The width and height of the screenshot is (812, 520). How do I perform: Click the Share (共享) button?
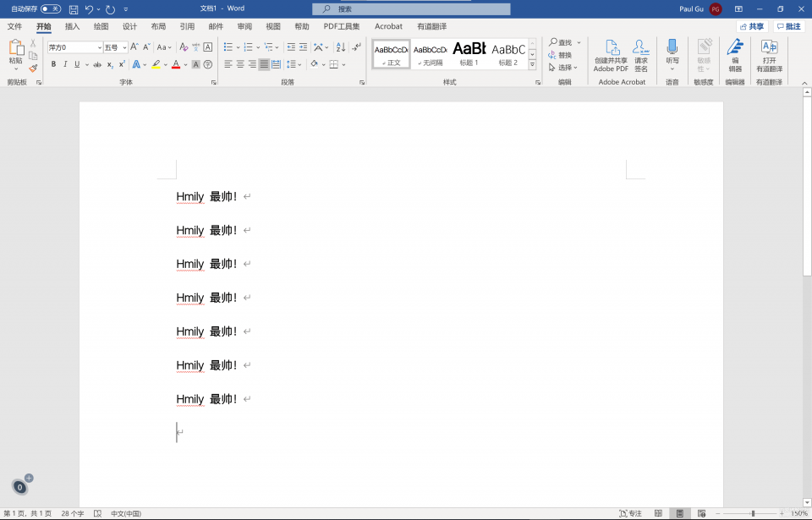[x=752, y=26]
